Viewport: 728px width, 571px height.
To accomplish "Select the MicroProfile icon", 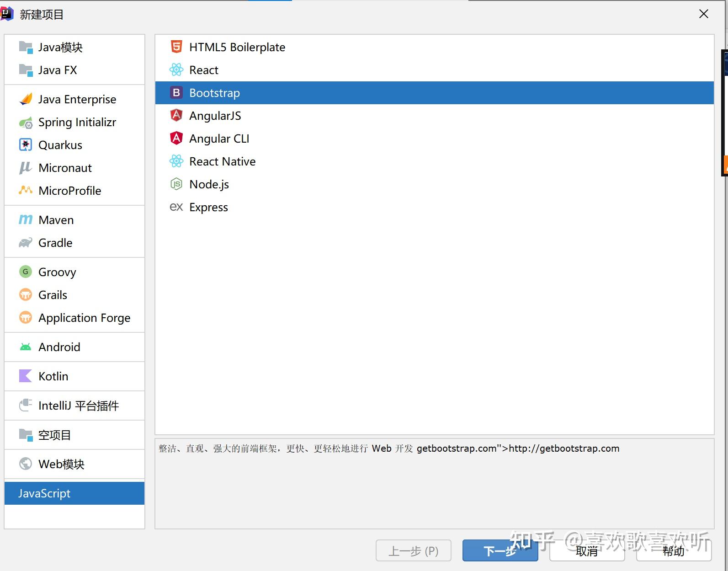I will [26, 190].
